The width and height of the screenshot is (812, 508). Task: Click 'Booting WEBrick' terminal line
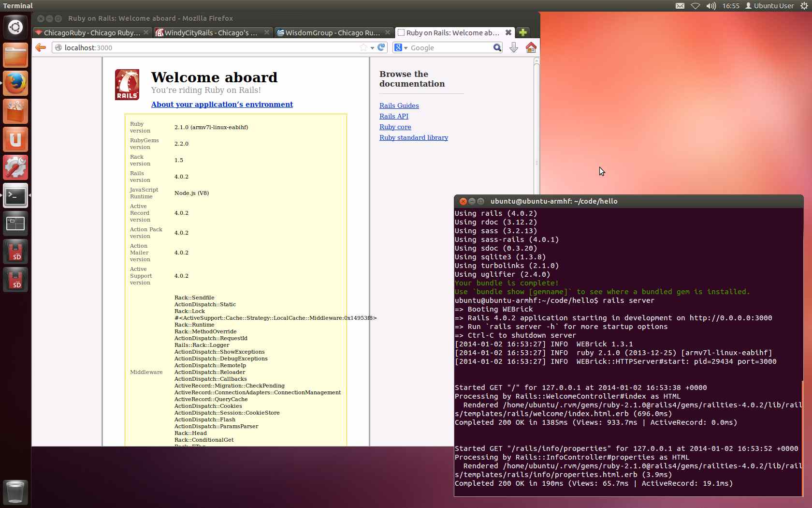coord(493,309)
